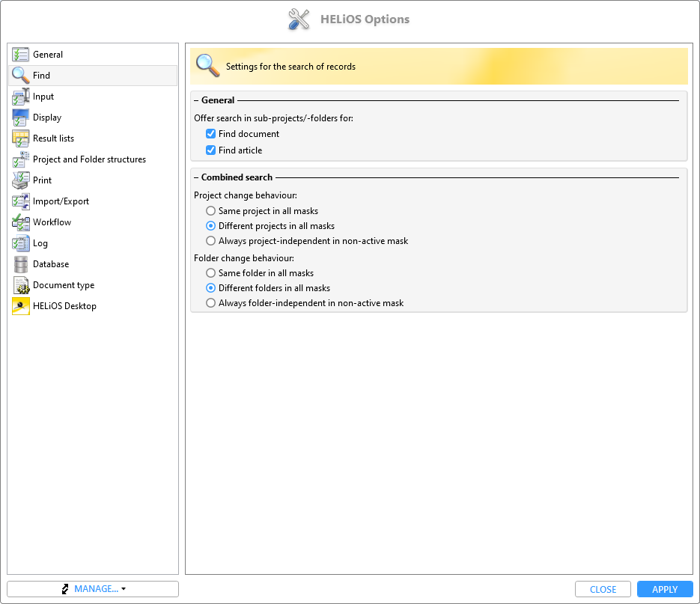
Task: Select Different folders in all masks
Action: point(210,288)
